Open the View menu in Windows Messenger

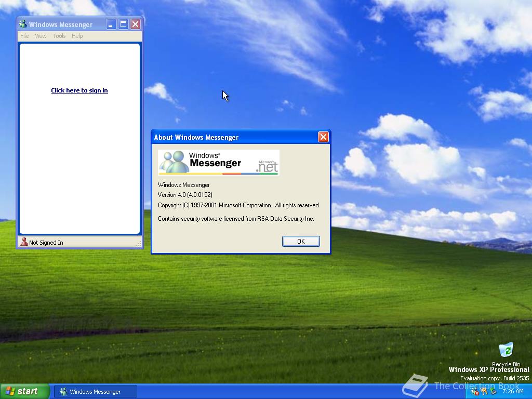point(41,36)
